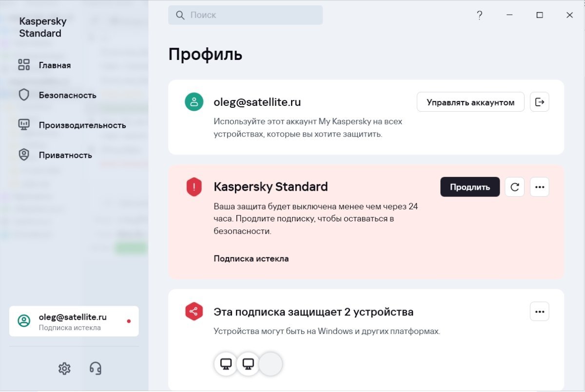Click the Производительность monitor icon
This screenshot has width=585, height=392.
pos(24,125)
